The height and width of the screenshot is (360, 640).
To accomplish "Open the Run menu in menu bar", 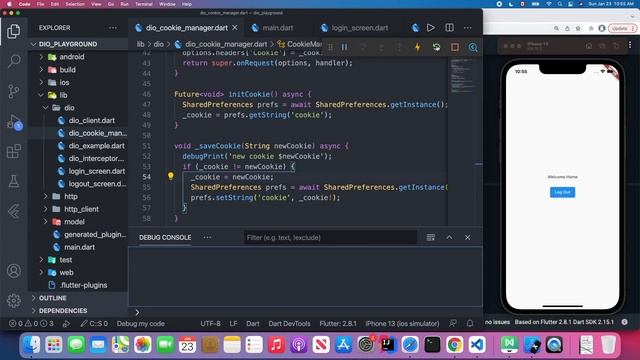I will [x=124, y=4].
